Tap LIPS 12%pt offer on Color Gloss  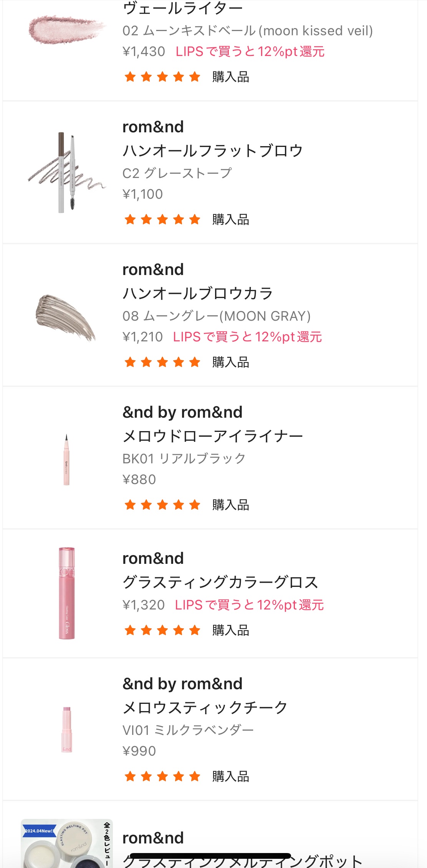249,605
